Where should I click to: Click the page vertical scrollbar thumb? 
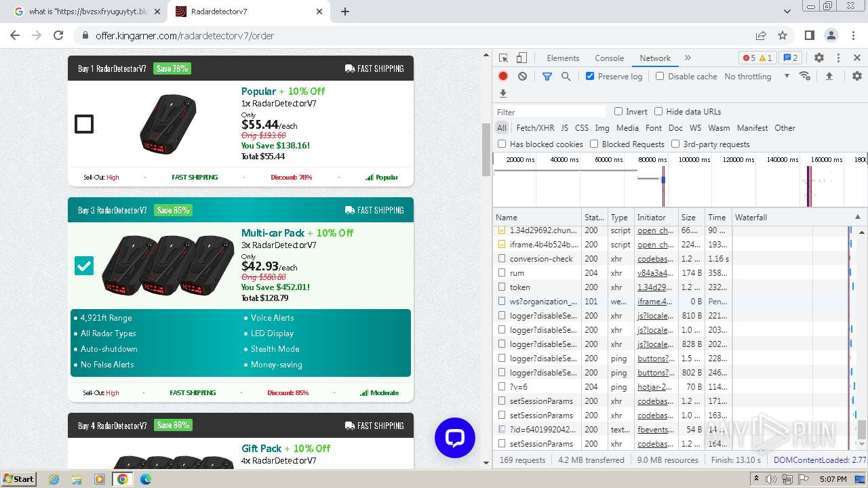tap(486, 150)
